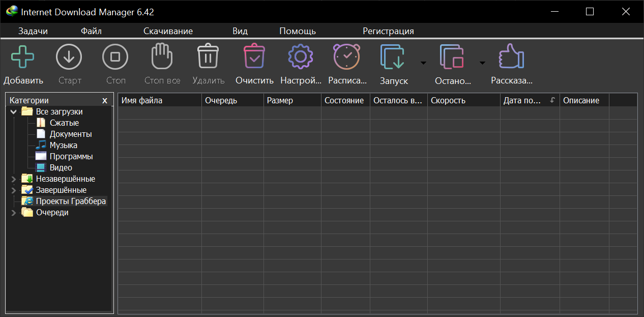Click the Рассказать thumbs-up icon
The image size is (644, 317).
pos(511,56)
